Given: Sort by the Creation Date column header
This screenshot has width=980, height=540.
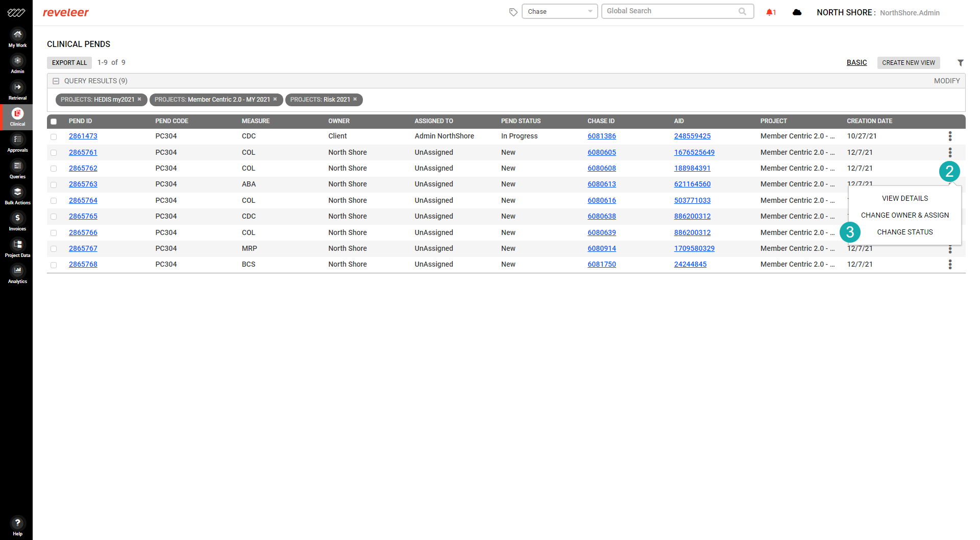Looking at the screenshot, I should [x=869, y=121].
